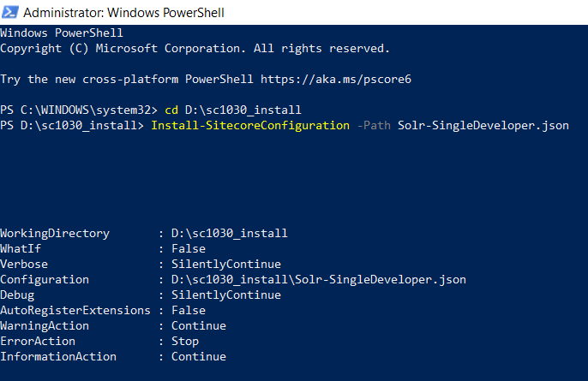Click the Debug output label
The height and width of the screenshot is (381, 588).
click(x=17, y=295)
